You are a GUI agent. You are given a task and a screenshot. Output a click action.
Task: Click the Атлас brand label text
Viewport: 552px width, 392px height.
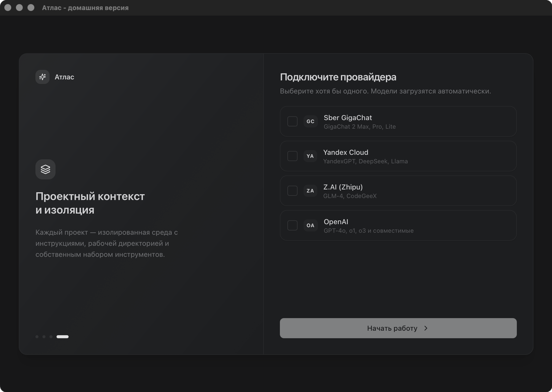pos(64,77)
